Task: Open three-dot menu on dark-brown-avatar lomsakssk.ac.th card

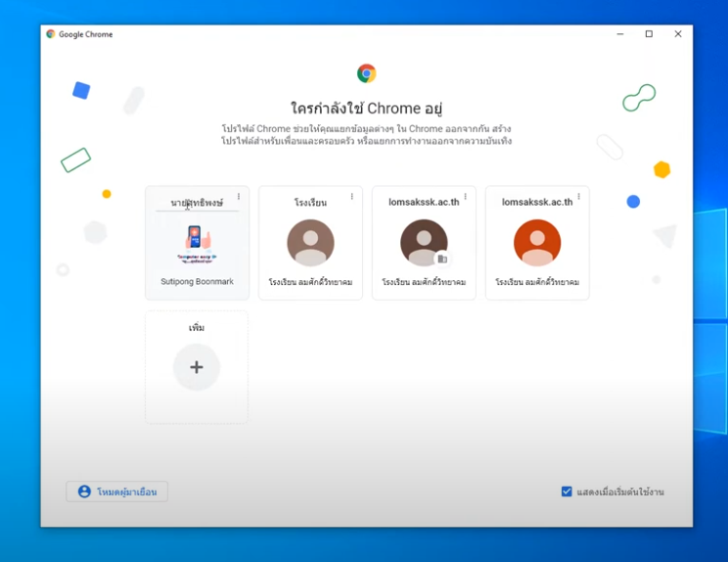Action: [x=465, y=197]
